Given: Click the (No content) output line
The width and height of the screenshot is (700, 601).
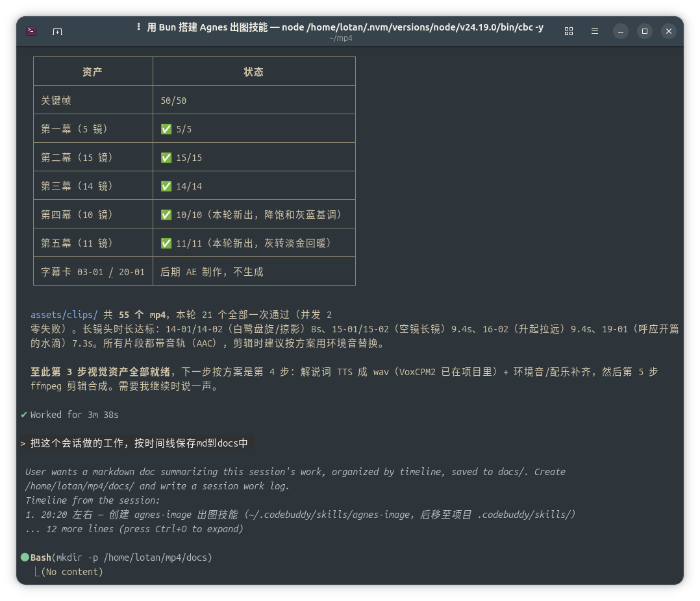Looking at the screenshot, I should coord(72,572).
